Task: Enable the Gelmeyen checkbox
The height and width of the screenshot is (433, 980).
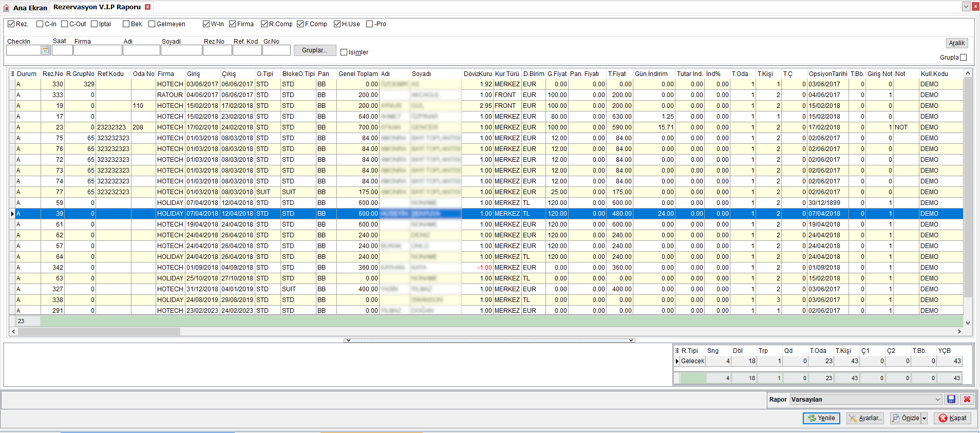Action: [x=152, y=24]
